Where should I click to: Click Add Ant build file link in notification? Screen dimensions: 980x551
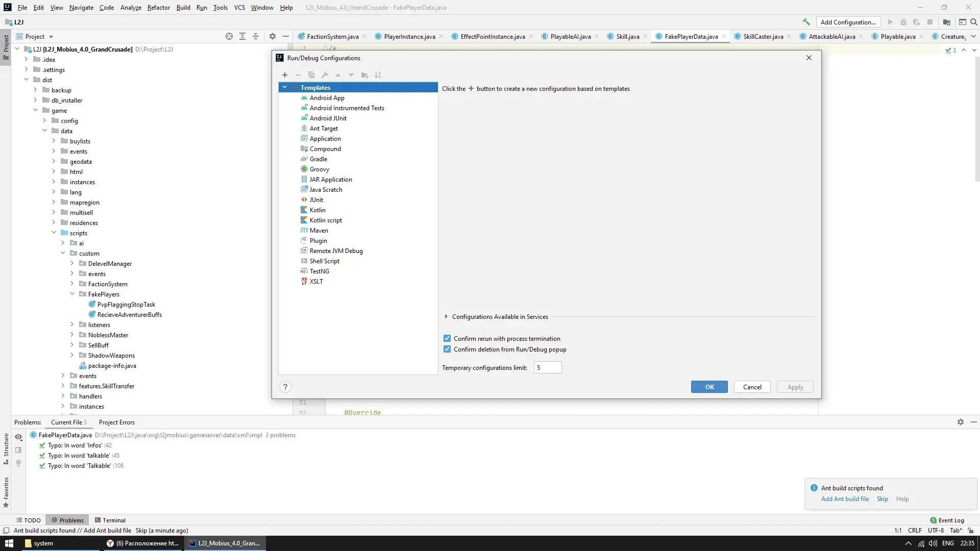[845, 499]
